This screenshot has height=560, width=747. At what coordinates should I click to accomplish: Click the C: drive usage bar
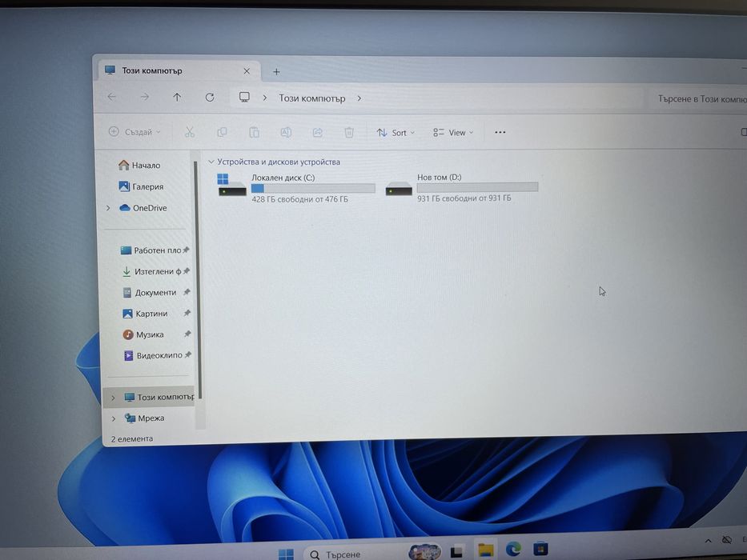pos(313,189)
